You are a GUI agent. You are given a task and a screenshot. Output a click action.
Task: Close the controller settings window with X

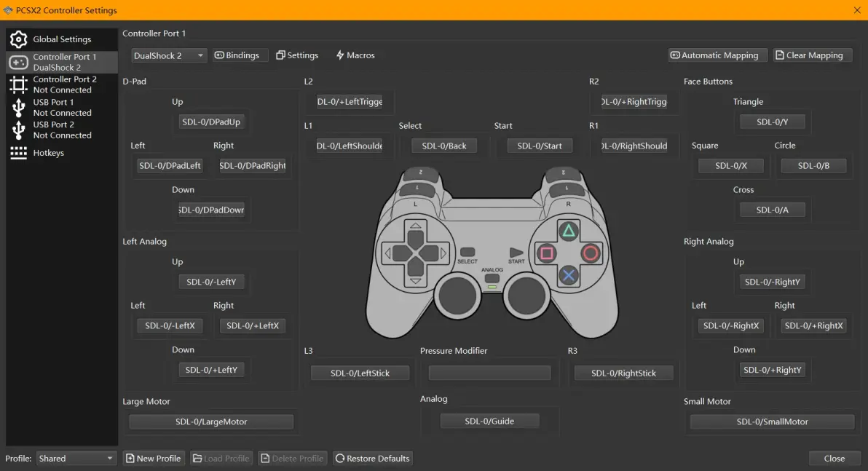coord(857,10)
